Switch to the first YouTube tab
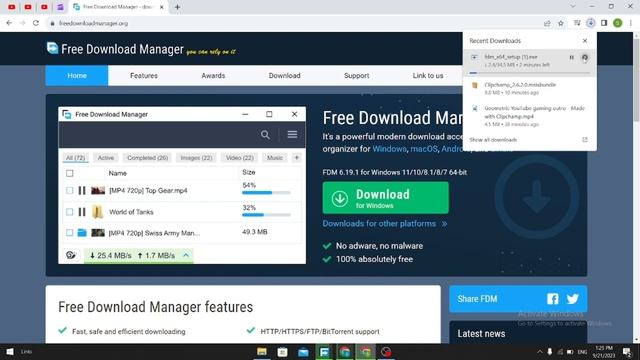 pos(12,7)
